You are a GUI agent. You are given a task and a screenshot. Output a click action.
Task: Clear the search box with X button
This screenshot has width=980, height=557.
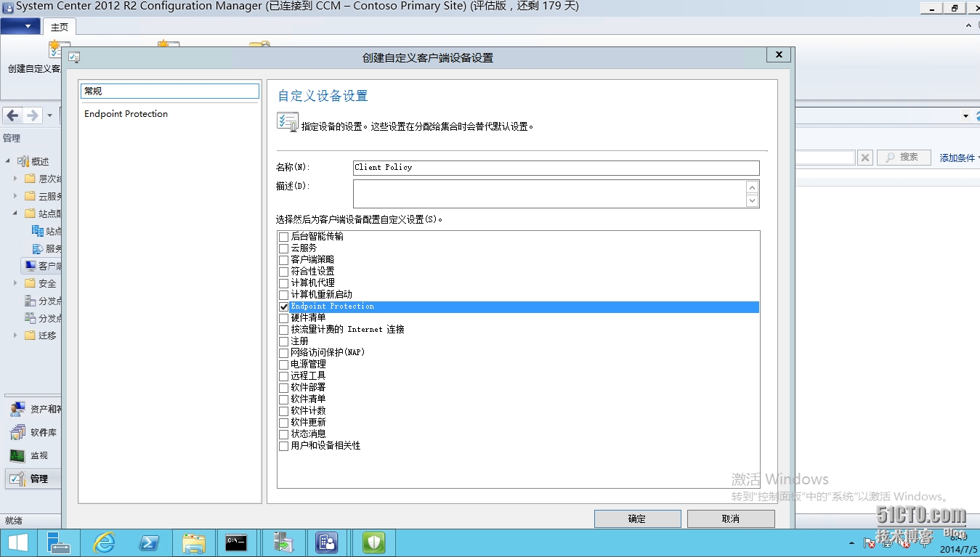[864, 158]
